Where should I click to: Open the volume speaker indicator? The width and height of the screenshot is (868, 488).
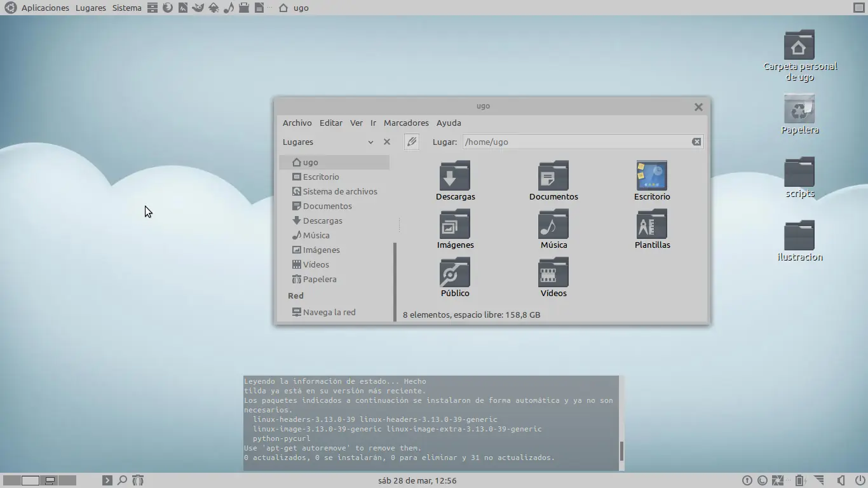[x=840, y=480]
